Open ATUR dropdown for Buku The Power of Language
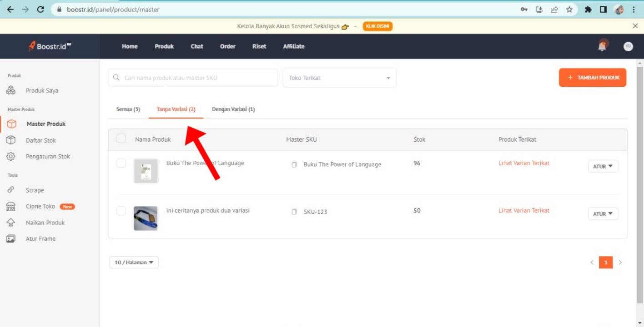Viewport: 644px width, 327px height. tap(603, 166)
